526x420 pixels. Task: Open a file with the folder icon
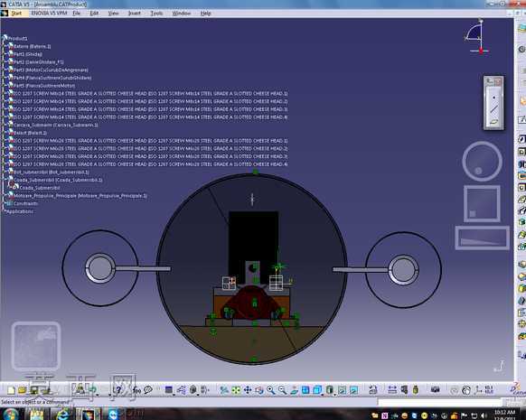(x=22, y=390)
